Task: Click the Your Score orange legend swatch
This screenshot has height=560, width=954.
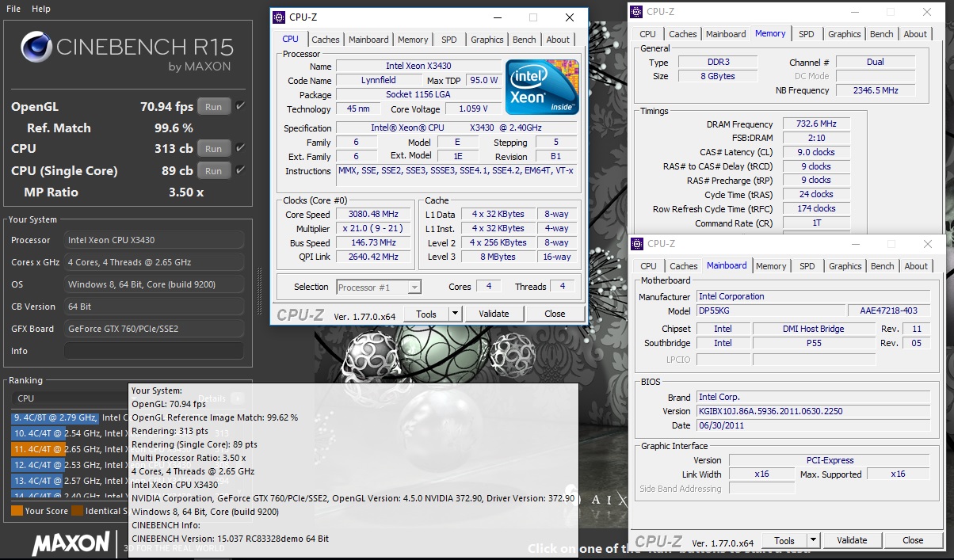Action: 17,511
